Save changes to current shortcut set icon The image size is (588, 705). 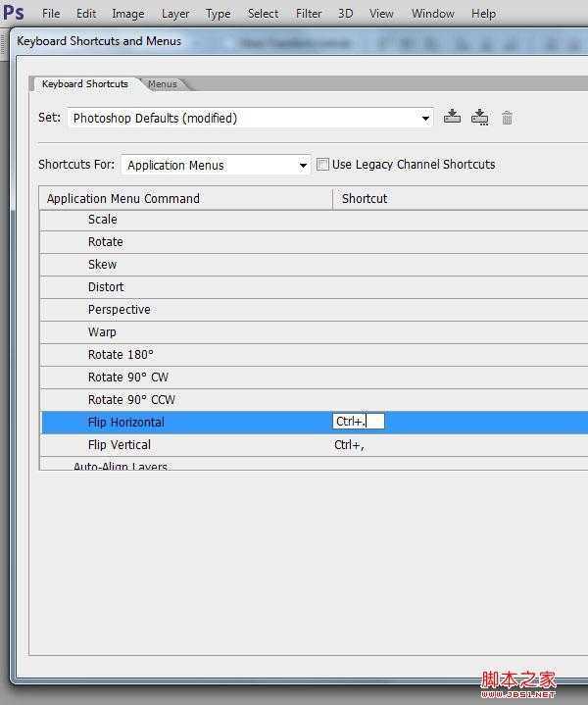click(452, 117)
